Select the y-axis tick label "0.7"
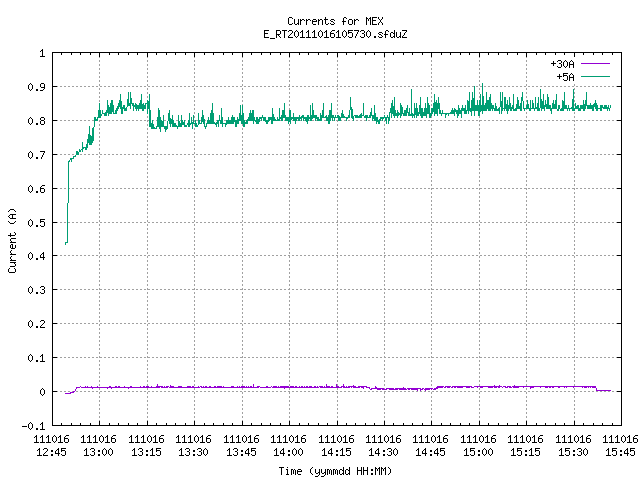Viewport: 640px width, 480px height. 36,155
